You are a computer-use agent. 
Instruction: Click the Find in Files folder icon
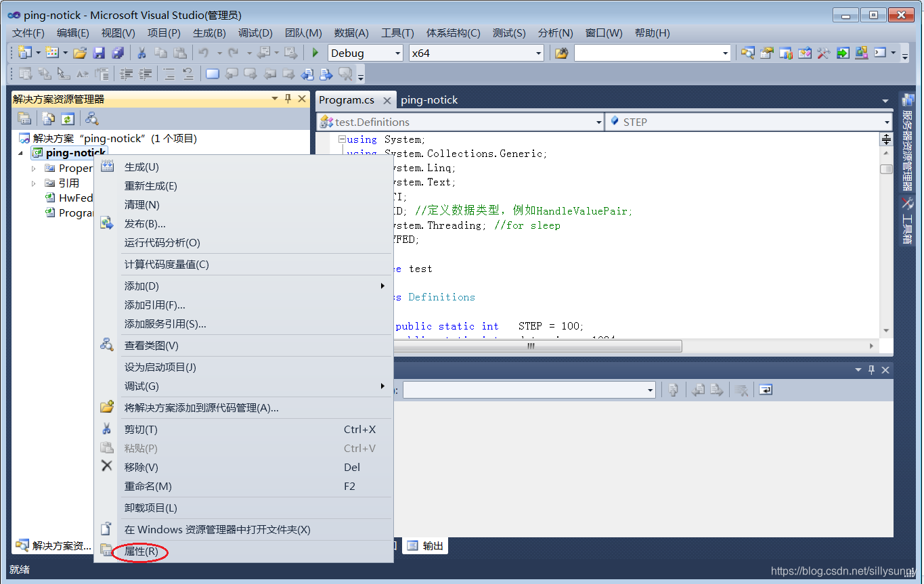[561, 53]
